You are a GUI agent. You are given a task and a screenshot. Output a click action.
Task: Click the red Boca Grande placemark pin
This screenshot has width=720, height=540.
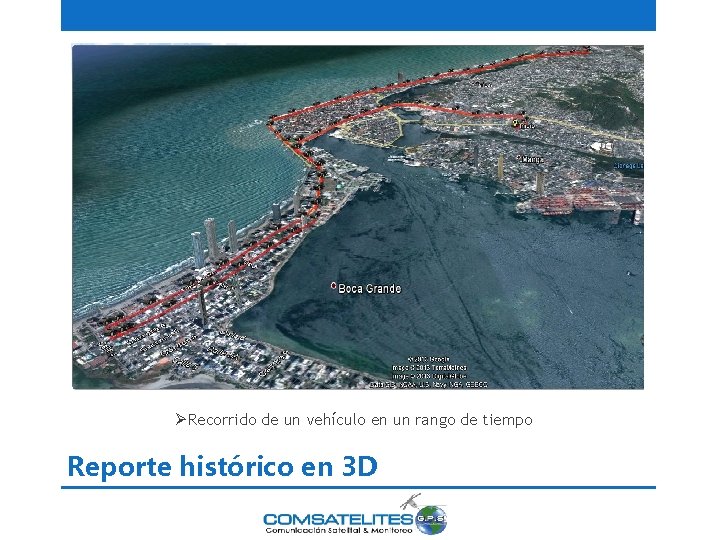[x=333, y=286]
